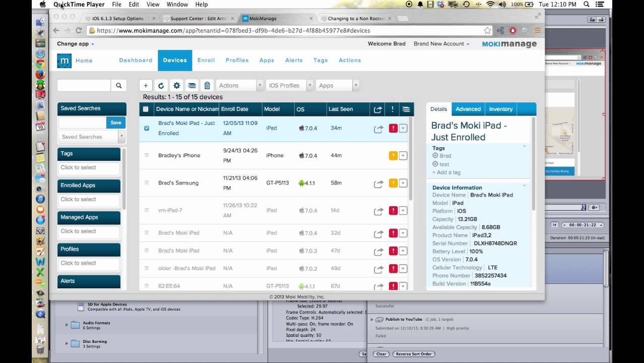
Task: Check the vm-iPad-7 row checkbox
Action: pos(147,210)
